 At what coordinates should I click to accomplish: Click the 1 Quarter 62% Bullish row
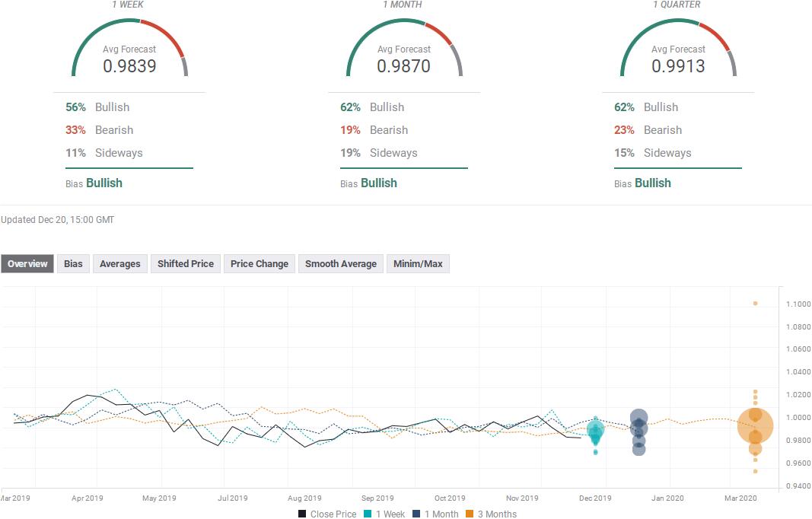(646, 107)
